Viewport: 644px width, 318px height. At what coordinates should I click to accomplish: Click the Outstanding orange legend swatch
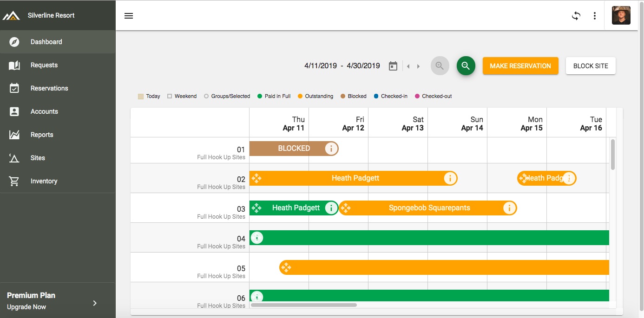click(300, 96)
